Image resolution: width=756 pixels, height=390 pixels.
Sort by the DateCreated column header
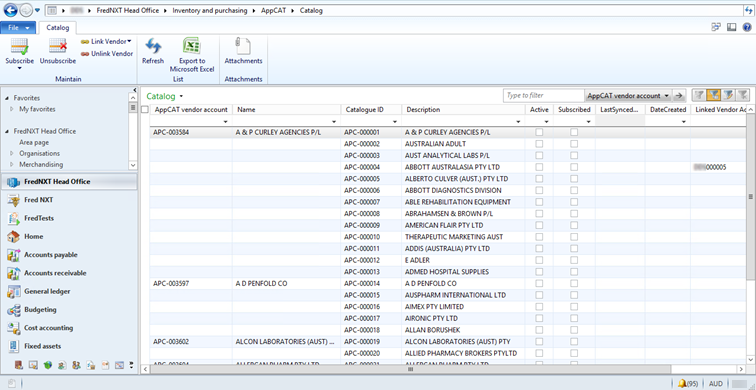pyautogui.click(x=668, y=109)
